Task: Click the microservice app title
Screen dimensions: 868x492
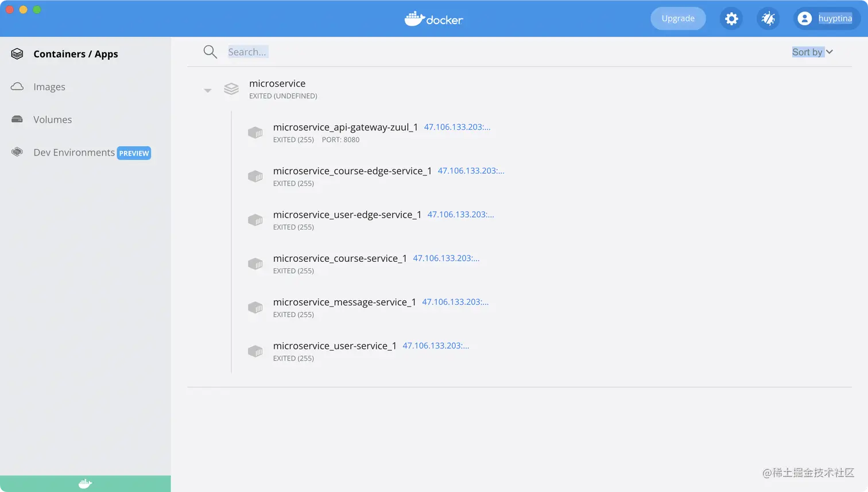Action: pos(277,83)
